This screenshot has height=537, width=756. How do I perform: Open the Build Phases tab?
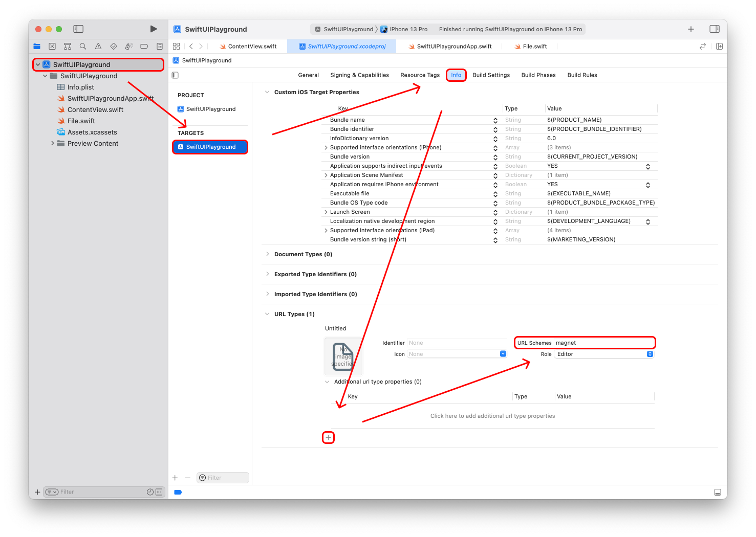(538, 75)
